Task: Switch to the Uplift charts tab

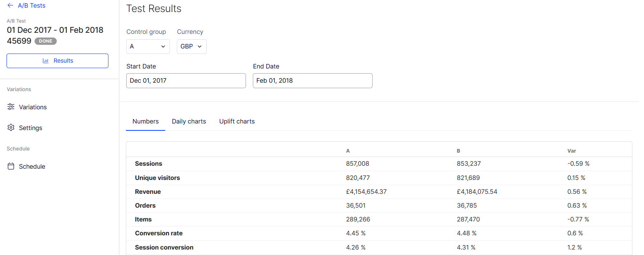Action: [237, 121]
